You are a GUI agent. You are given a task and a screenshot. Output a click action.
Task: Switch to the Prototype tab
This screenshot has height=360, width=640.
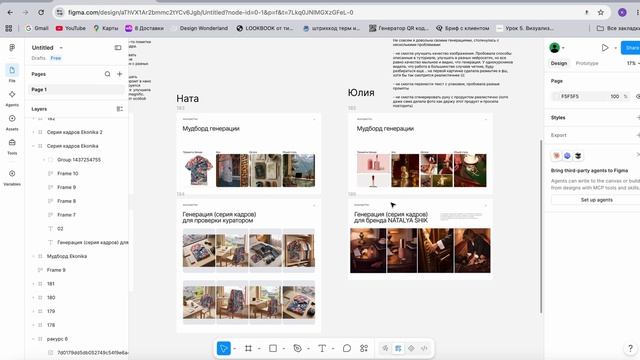pos(587,63)
